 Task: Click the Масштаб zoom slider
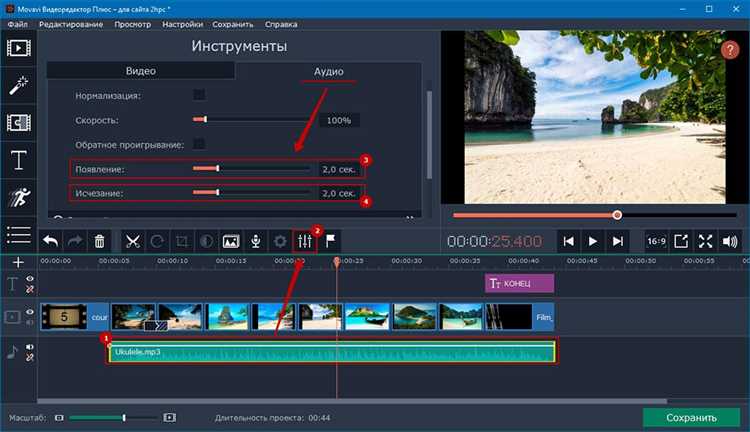[113, 418]
